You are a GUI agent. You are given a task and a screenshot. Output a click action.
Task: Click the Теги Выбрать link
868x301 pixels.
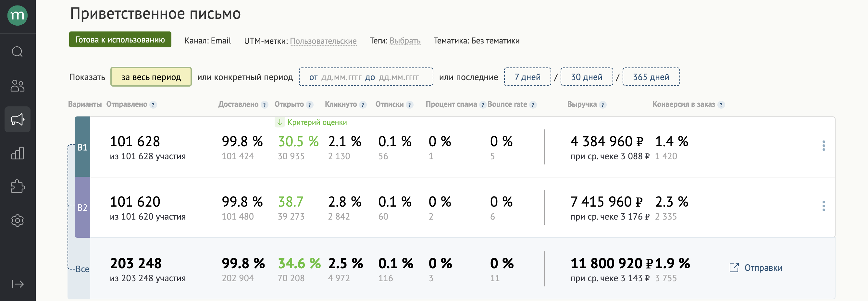tap(405, 41)
